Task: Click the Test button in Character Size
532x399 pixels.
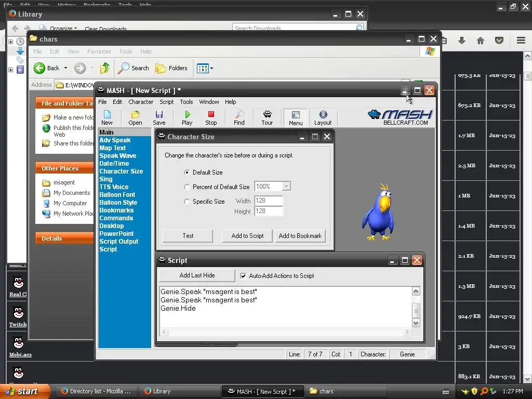Action: [188, 236]
